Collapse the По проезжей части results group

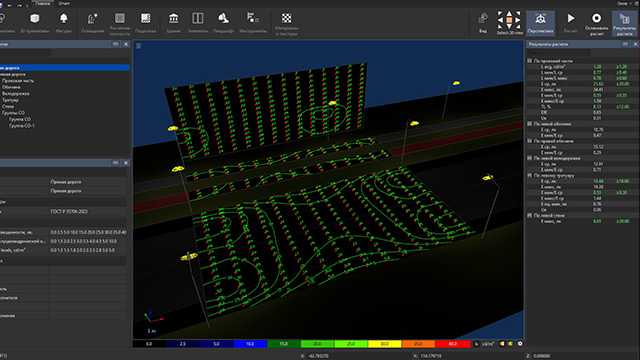[529, 60]
